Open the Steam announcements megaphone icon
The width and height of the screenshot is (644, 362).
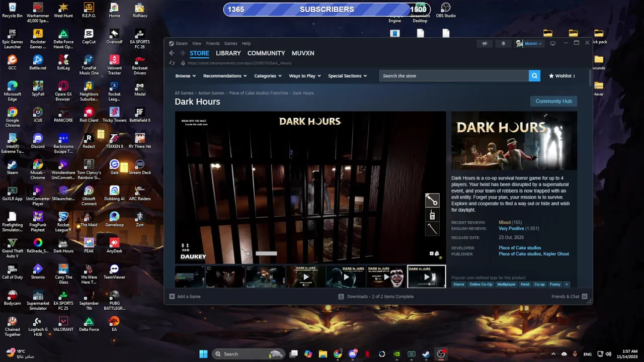[485, 44]
